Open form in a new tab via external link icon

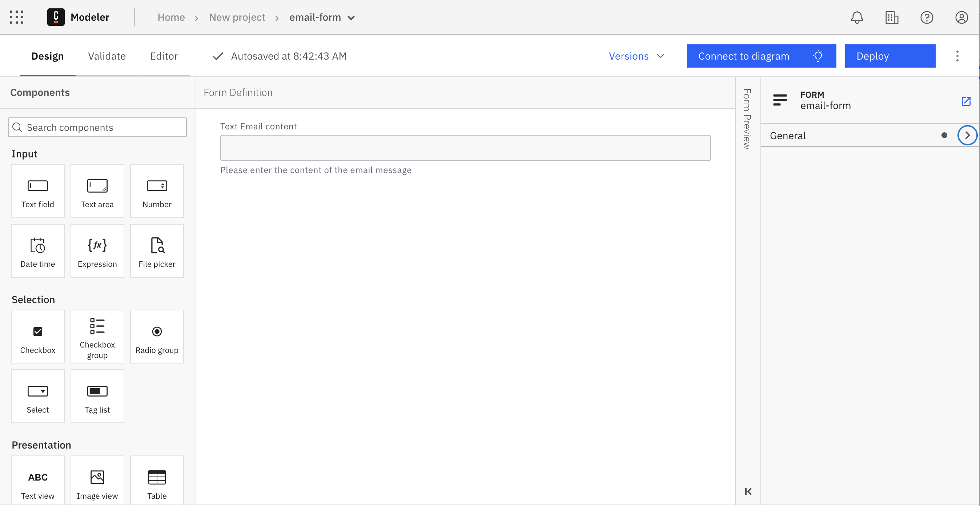[966, 101]
